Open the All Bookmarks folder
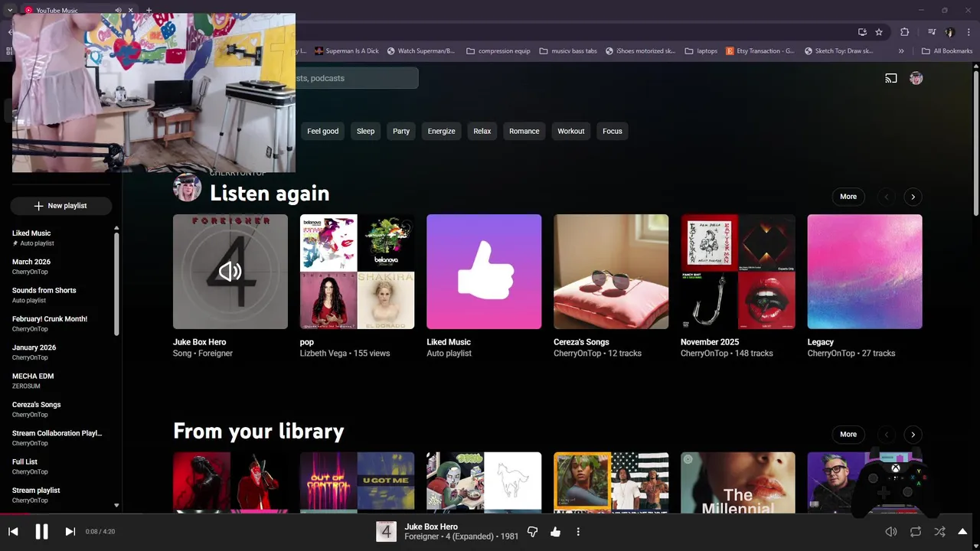The image size is (980, 551). (x=947, y=51)
